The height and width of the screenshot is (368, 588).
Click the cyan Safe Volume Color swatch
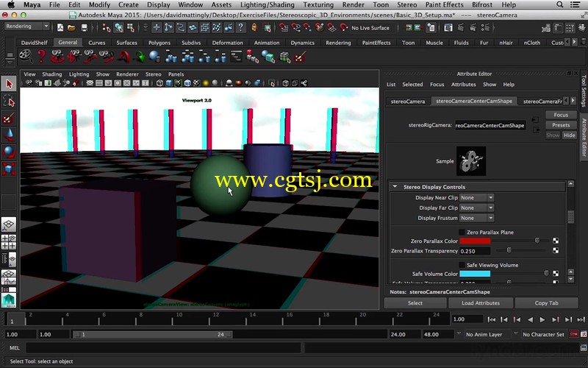(475, 274)
